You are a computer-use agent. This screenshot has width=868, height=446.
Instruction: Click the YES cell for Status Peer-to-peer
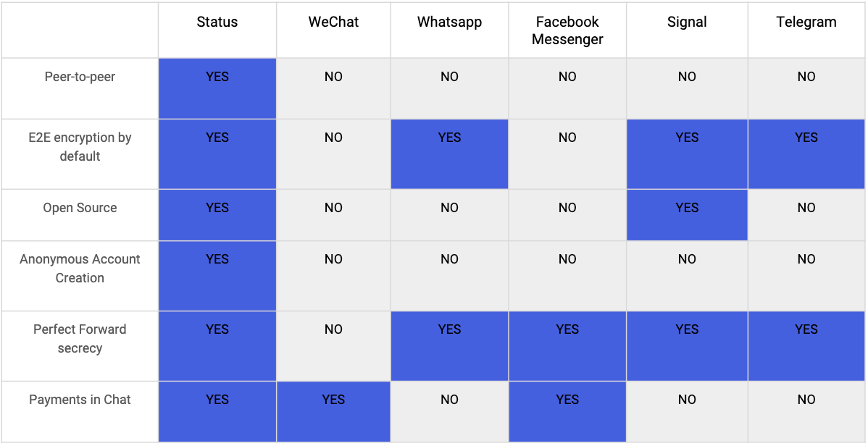tap(217, 88)
